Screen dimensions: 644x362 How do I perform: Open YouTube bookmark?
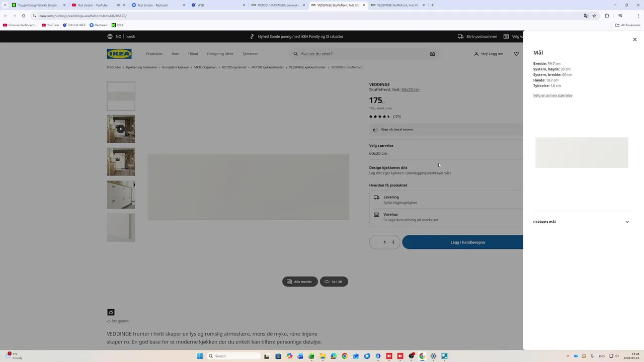[50, 25]
